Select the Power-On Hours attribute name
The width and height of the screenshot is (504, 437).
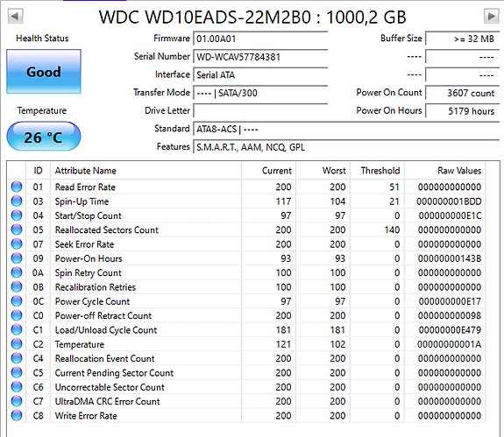tap(89, 258)
